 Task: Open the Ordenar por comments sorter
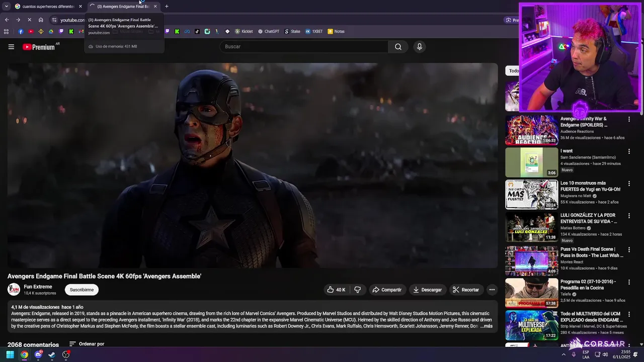coord(87,344)
